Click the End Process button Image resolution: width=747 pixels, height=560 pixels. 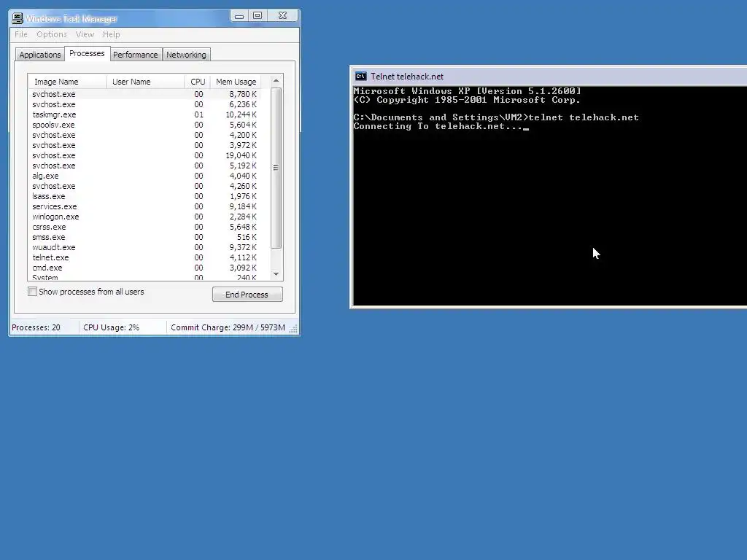coord(247,295)
